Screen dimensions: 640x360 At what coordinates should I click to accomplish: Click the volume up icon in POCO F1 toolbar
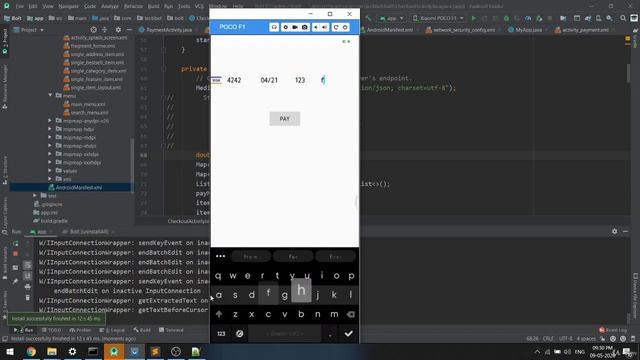tap(324, 27)
